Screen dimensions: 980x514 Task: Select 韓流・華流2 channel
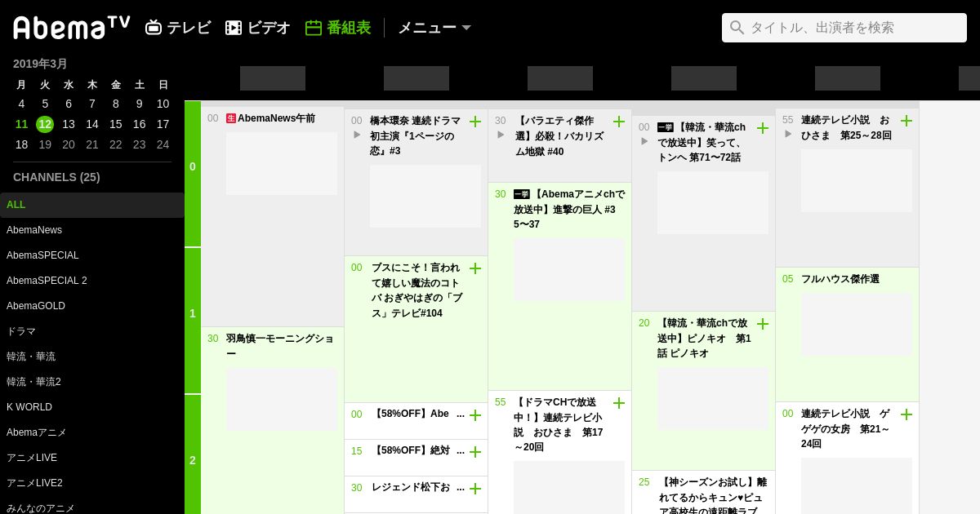pyautogui.click(x=92, y=382)
